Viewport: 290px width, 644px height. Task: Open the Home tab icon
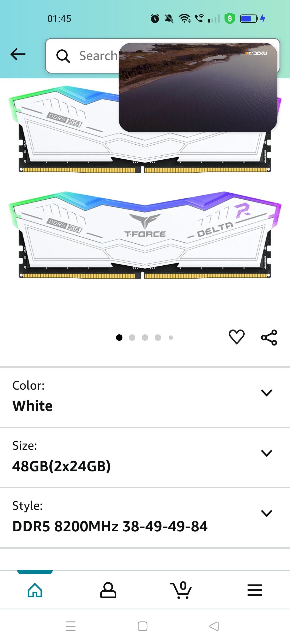pyautogui.click(x=35, y=591)
